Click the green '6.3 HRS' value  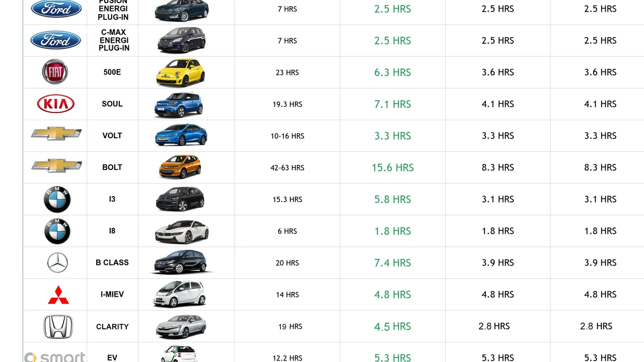(x=392, y=72)
